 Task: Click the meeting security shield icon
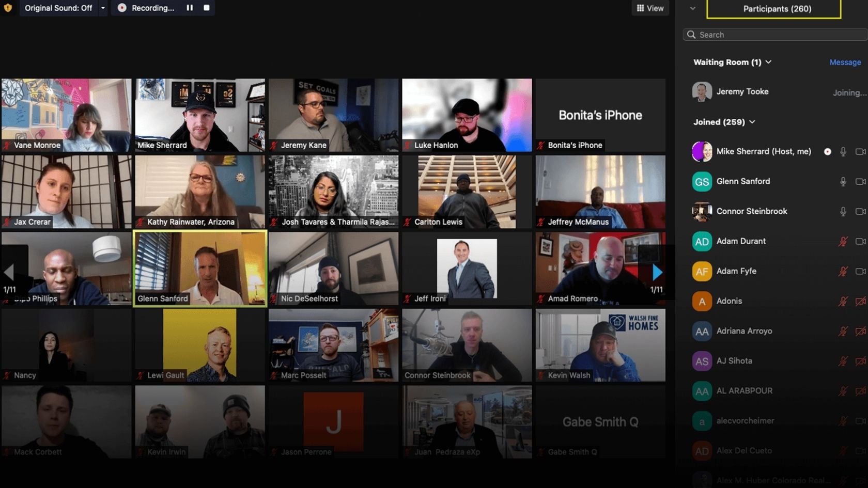(x=8, y=8)
